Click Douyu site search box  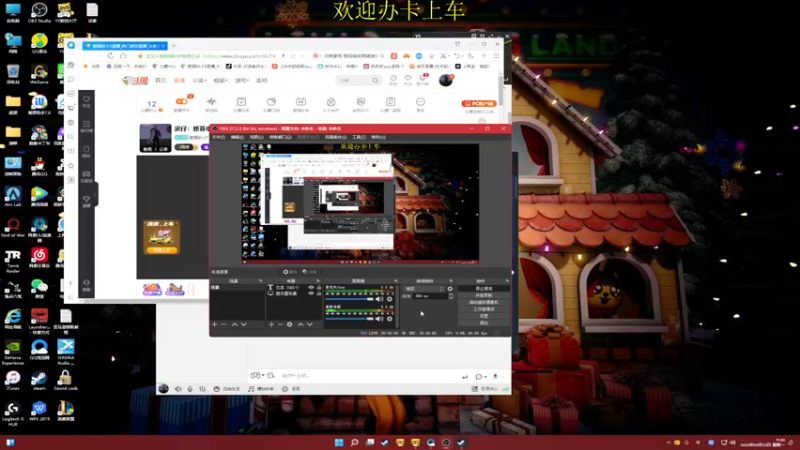(359, 80)
